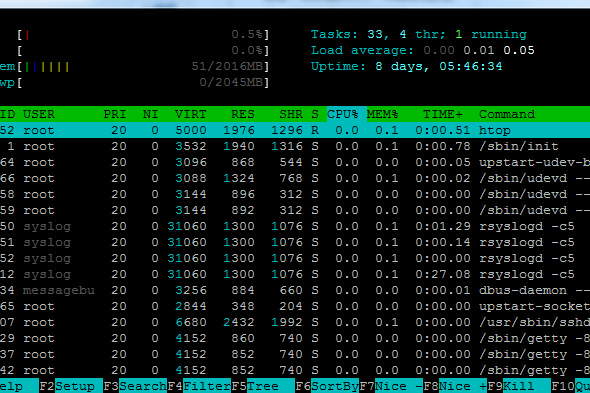Click the Command column header
The height and width of the screenshot is (393, 590).
pos(506,114)
